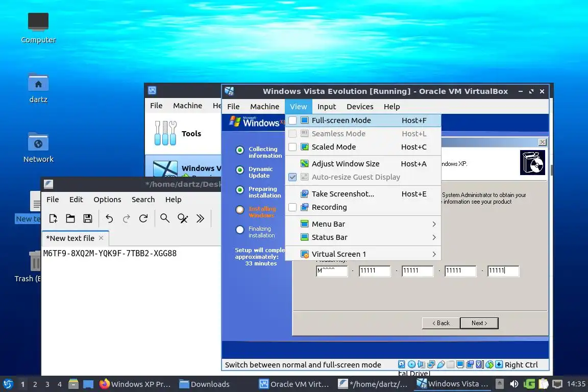Toggle the Full-screen Mode checkbox

pyautogui.click(x=292, y=120)
